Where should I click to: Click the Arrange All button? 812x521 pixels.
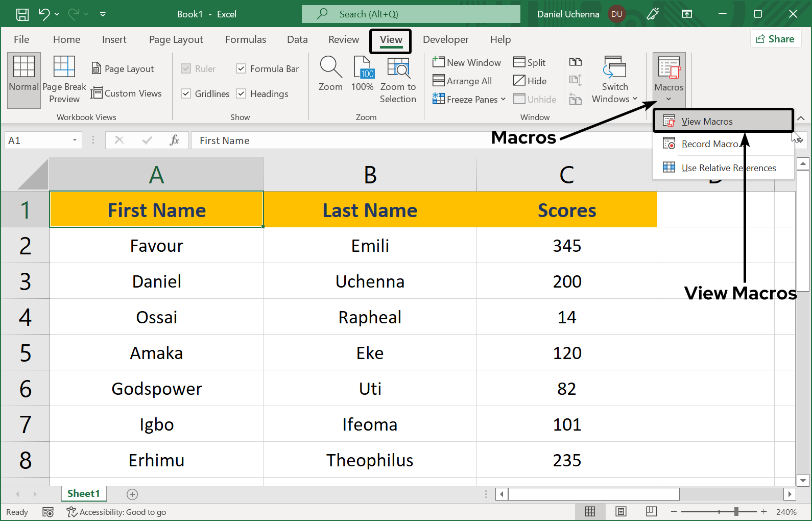[463, 81]
